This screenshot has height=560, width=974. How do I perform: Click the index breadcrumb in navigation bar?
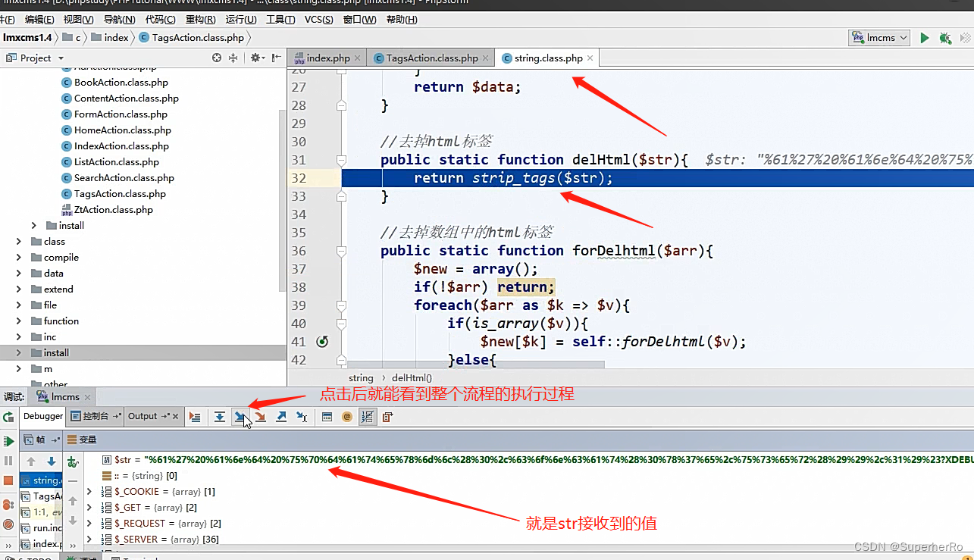(111, 37)
